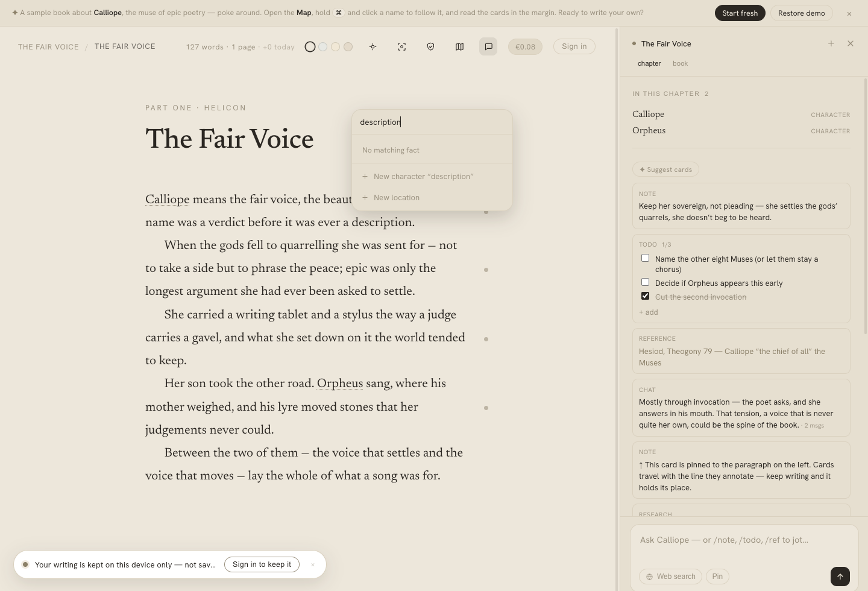Click Sign in to keep it button
The width and height of the screenshot is (868, 591).
tap(262, 564)
